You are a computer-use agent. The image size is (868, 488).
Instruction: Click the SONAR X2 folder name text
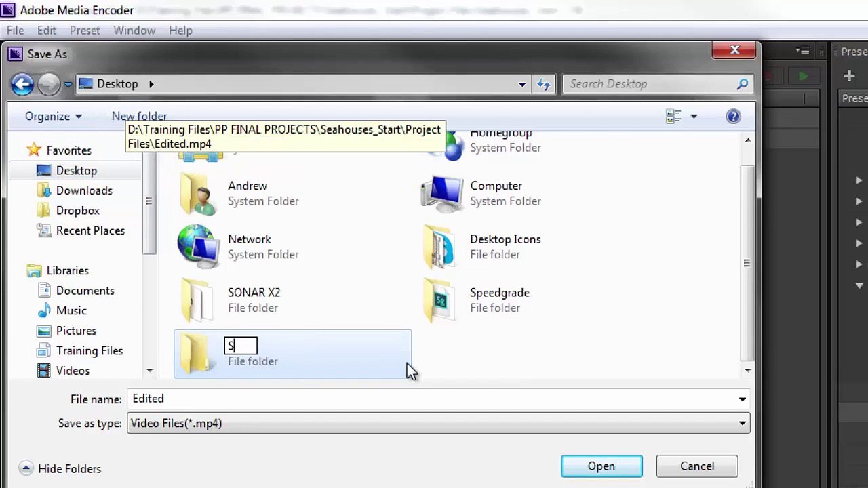pyautogui.click(x=254, y=293)
